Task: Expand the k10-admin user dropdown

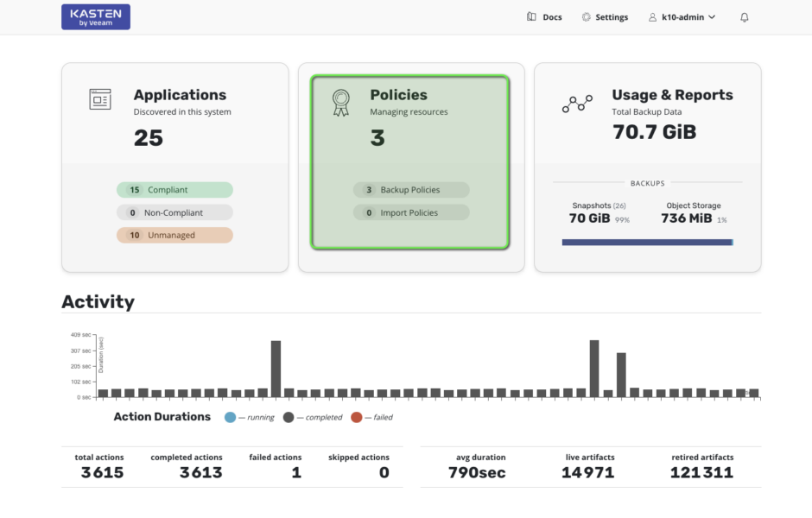Action: [x=682, y=17]
